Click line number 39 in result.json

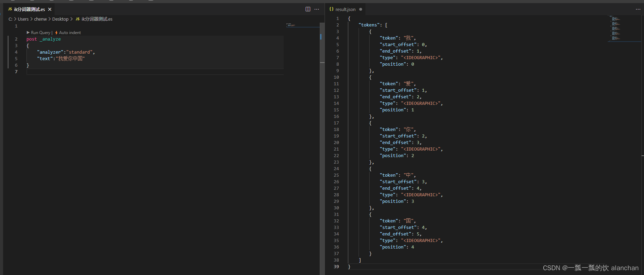point(336,267)
